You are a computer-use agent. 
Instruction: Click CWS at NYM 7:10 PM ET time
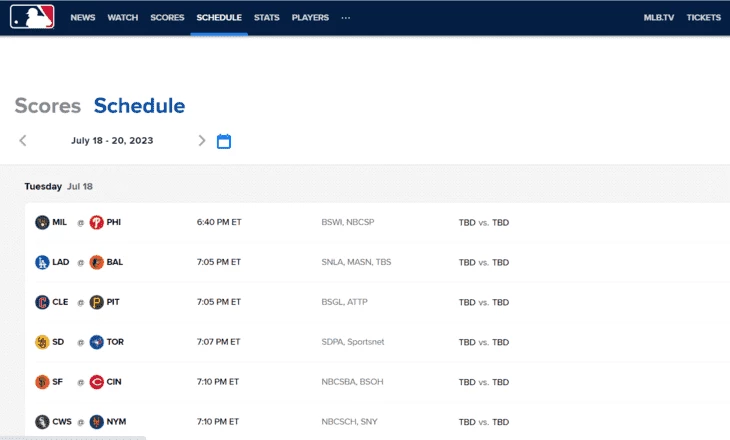tap(217, 422)
